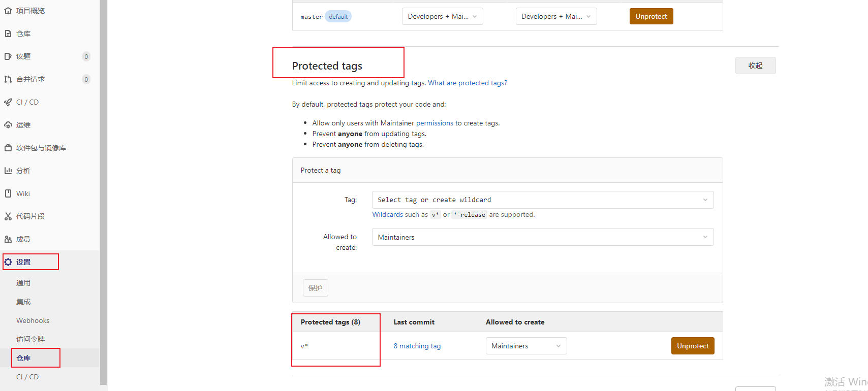Expand the Maintainers dropdown for v* tag
The image size is (868, 391).
point(526,346)
